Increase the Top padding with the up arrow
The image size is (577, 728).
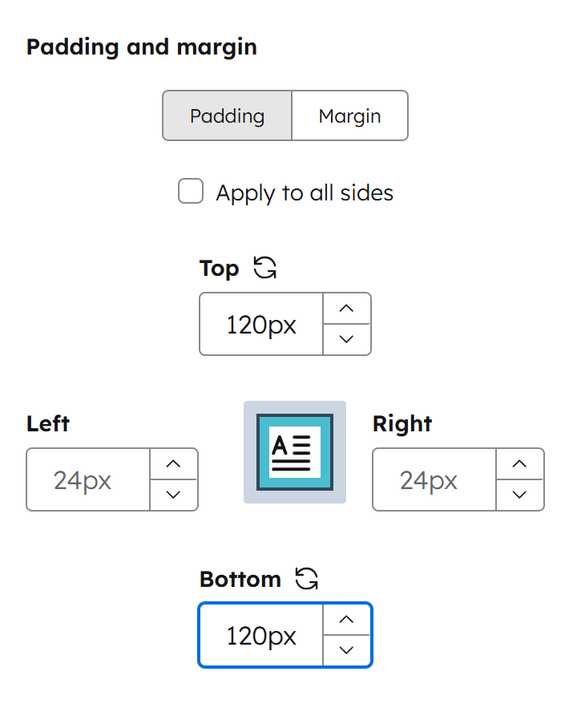coord(346,309)
